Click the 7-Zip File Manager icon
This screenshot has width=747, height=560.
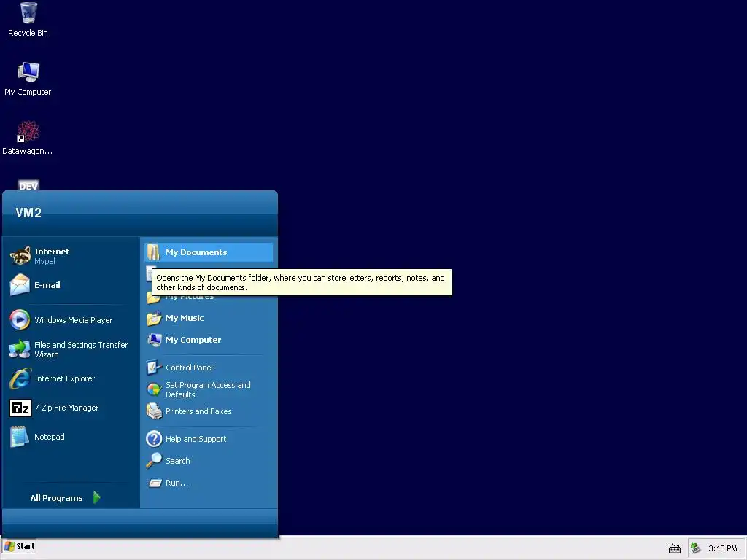point(20,408)
